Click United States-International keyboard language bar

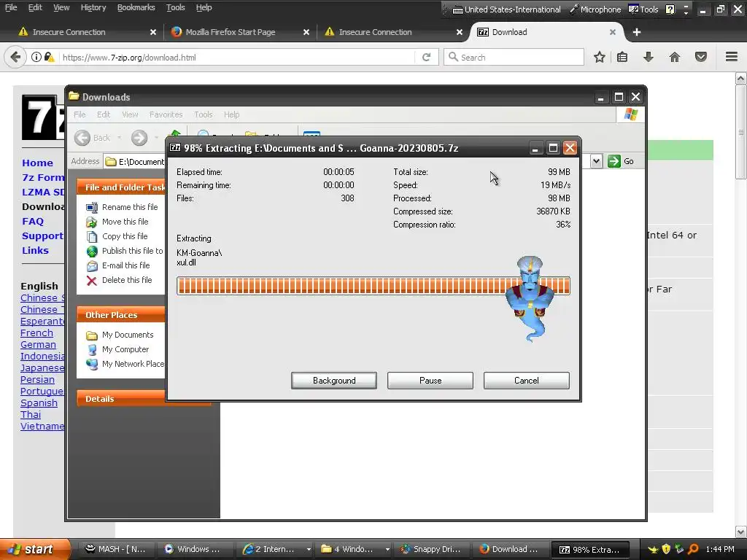(x=506, y=9)
